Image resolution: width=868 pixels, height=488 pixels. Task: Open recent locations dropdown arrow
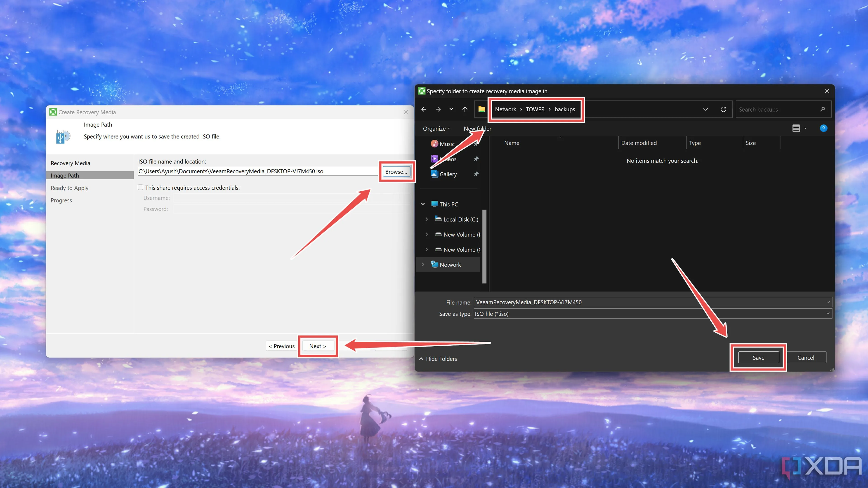[x=451, y=109]
